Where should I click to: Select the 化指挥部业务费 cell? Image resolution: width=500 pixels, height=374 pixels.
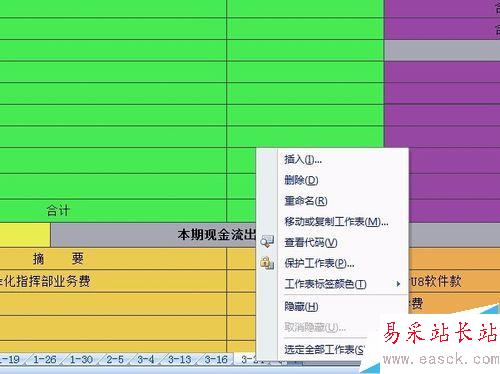click(x=113, y=281)
